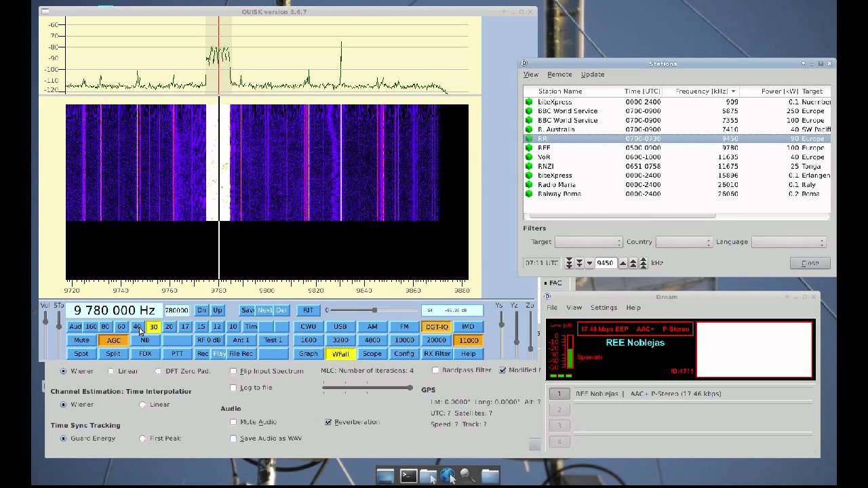Image resolution: width=868 pixels, height=488 pixels.
Task: Open the Update menu in Stations window
Action: tap(592, 75)
